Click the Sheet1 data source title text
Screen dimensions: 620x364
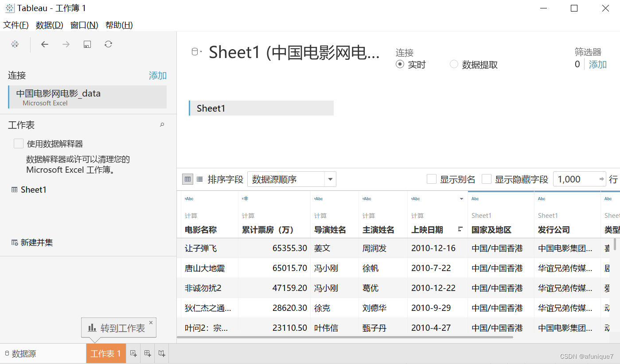(x=294, y=52)
